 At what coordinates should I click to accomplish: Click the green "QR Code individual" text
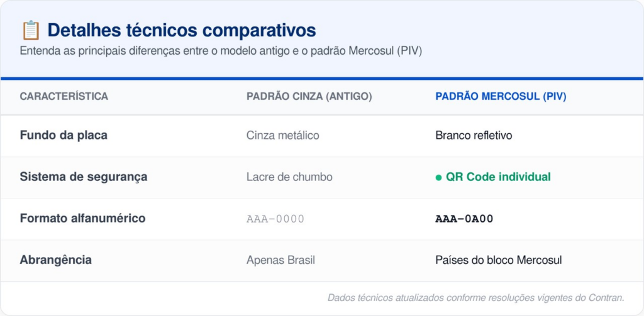[x=498, y=177]
